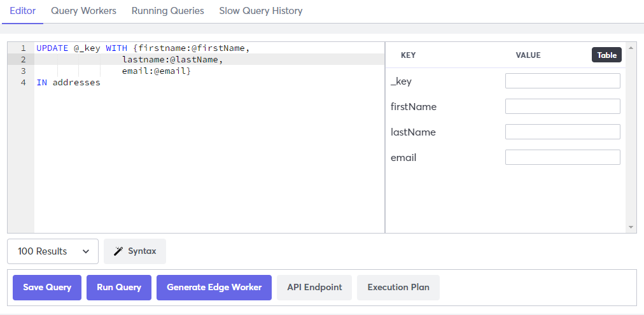Screen dimensions: 644x315
Task: Open the 100 Results dropdown
Action: 53,251
